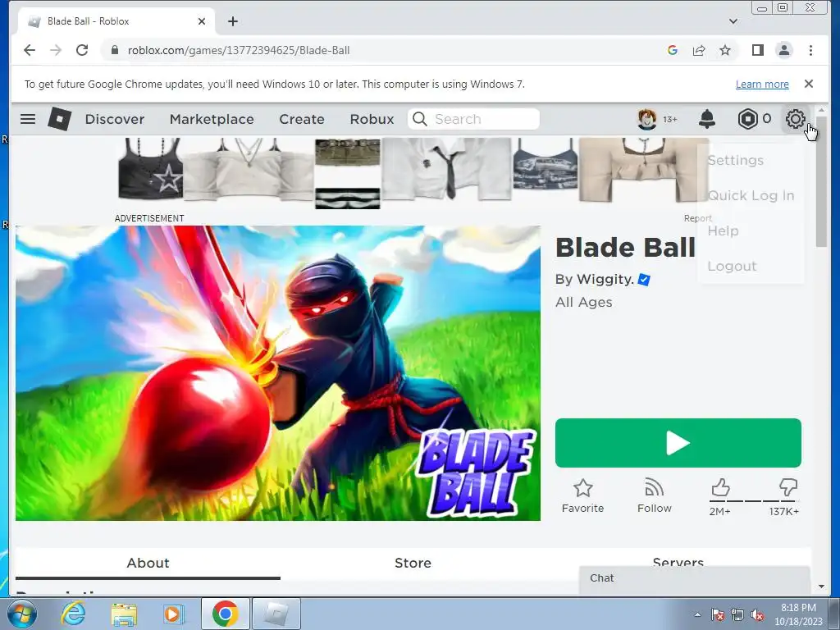Image resolution: width=840 pixels, height=630 pixels.
Task: Reload the page in Chrome
Action: [82, 50]
